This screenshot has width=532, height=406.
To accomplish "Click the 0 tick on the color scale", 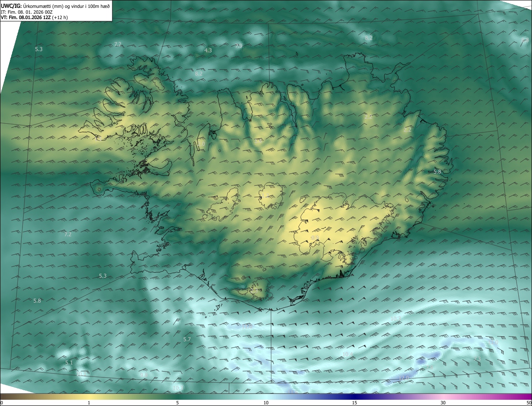I will click(x=2, y=403).
